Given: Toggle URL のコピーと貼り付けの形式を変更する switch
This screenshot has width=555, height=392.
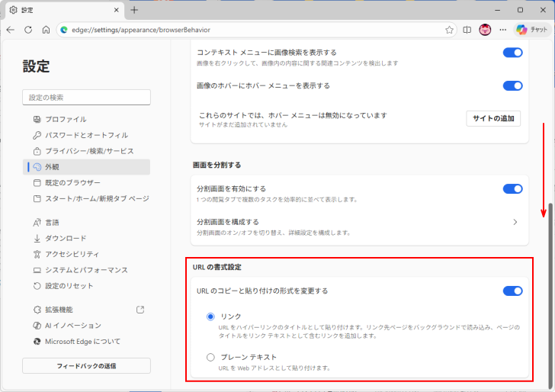Looking at the screenshot, I should click(512, 291).
